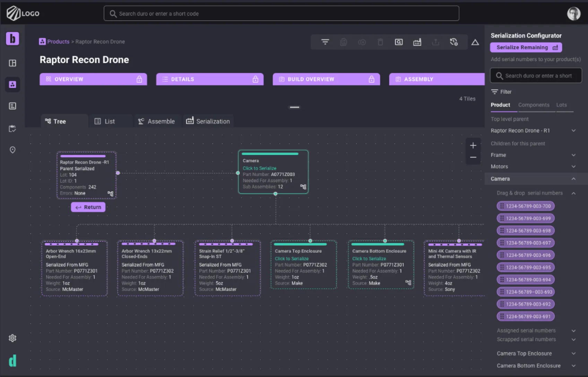Open the dashboard layout icon in the sidebar
Screen dimensions: 588x377
click(x=12, y=63)
